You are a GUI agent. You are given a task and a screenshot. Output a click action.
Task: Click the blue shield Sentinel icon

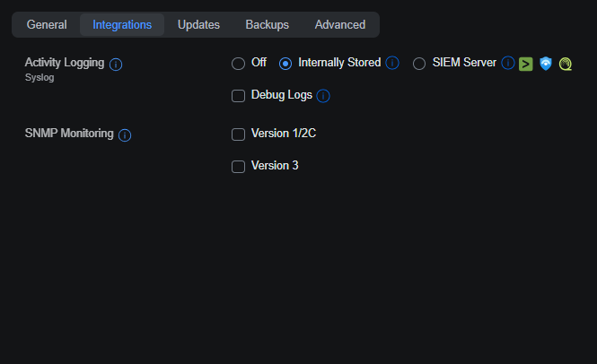(546, 64)
